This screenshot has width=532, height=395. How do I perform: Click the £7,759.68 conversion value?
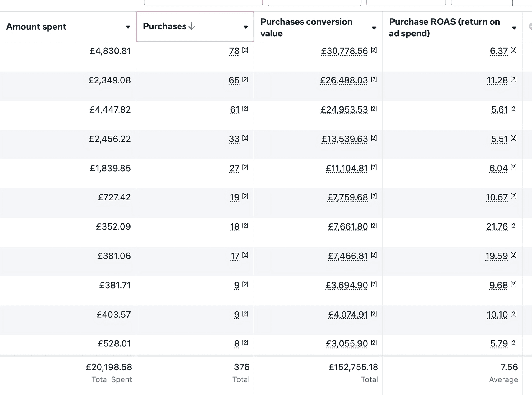pos(347,197)
